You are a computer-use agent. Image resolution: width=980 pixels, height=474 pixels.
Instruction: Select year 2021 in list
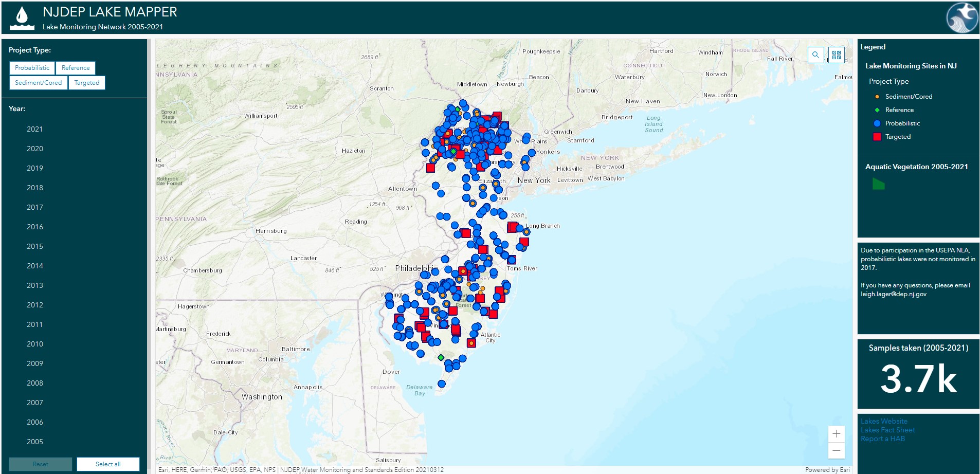[x=35, y=129]
